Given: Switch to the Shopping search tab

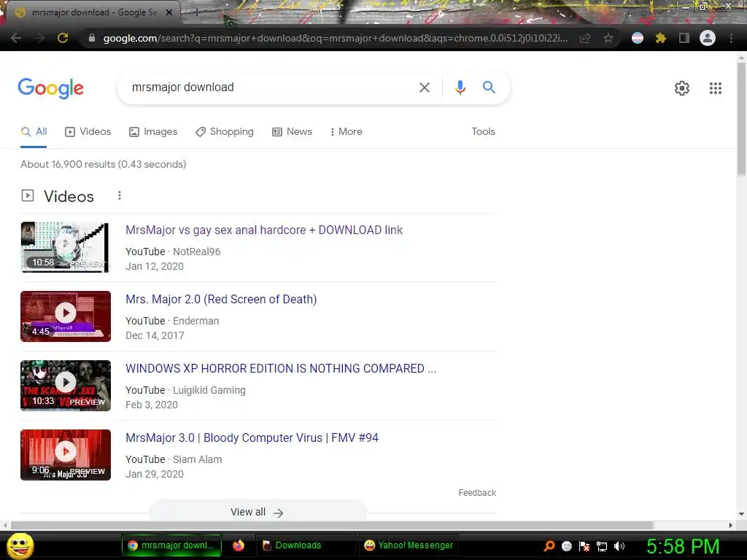Looking at the screenshot, I should [225, 132].
